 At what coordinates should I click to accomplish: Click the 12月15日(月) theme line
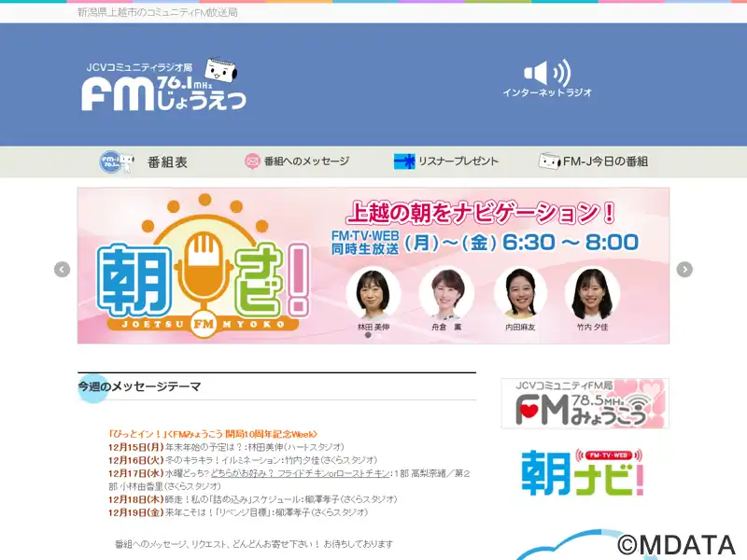226,447
